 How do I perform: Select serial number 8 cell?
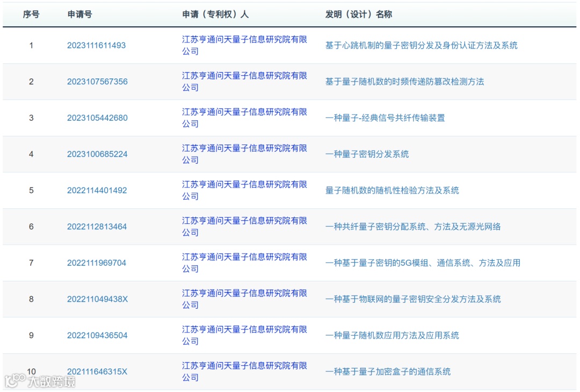pos(32,299)
